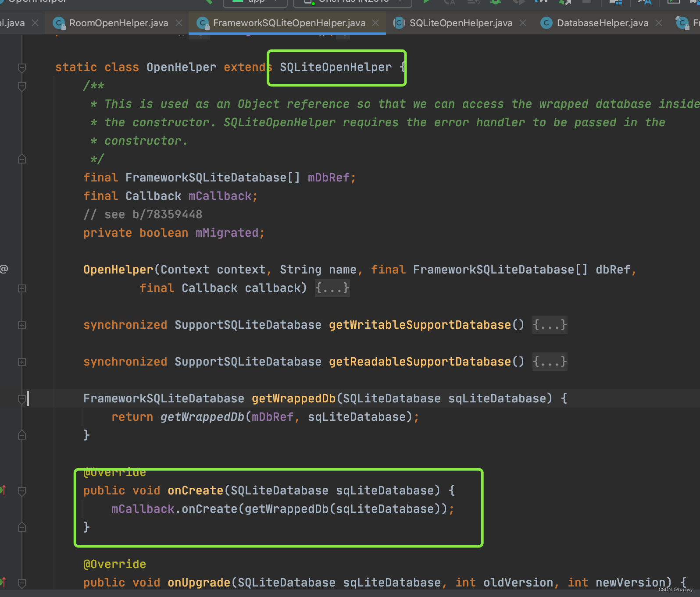Click 'final Callback callback' constructor parameter
The image size is (700, 597).
pyautogui.click(x=220, y=288)
